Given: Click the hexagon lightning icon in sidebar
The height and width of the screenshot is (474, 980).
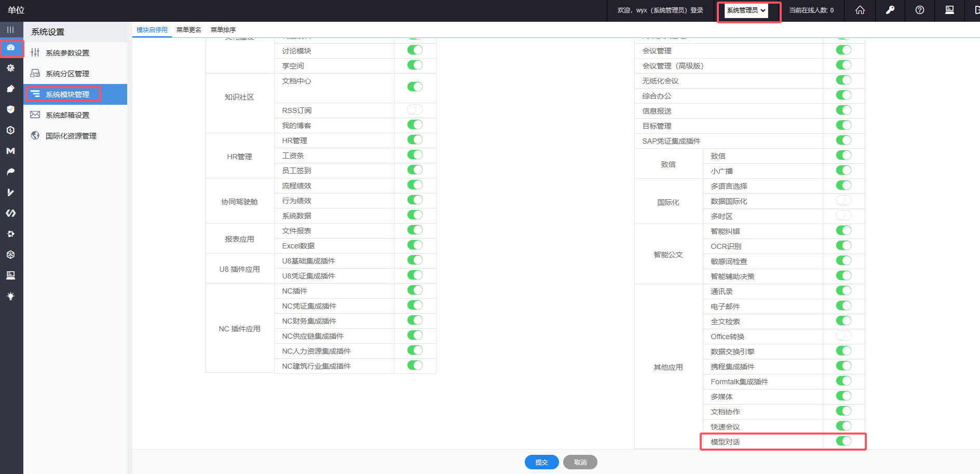Looking at the screenshot, I should tap(10, 130).
